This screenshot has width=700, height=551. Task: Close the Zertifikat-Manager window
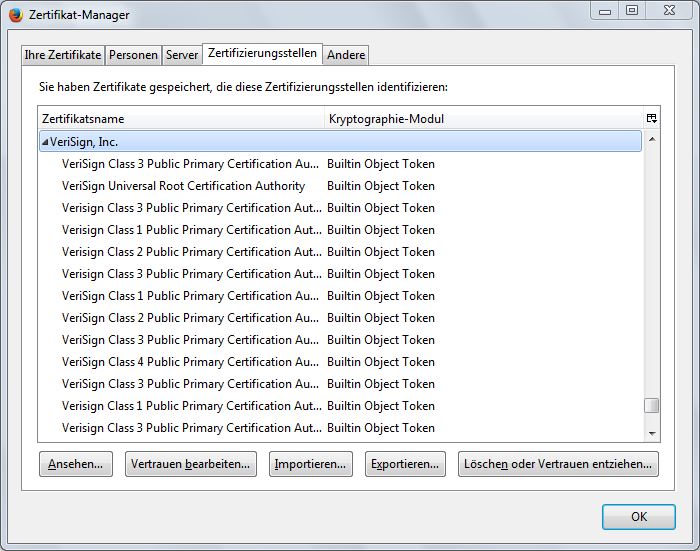[x=669, y=11]
